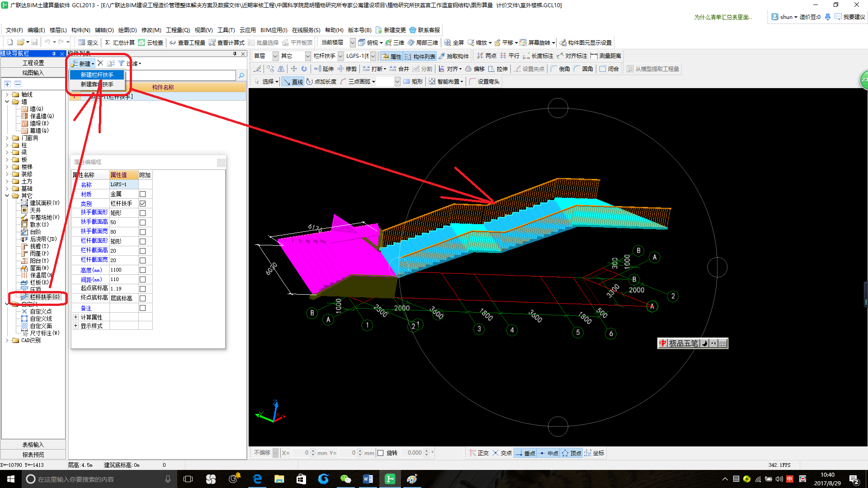Open the 栏杆扶手 component type dropdown
The height and width of the screenshot is (488, 868).
coord(340,56)
